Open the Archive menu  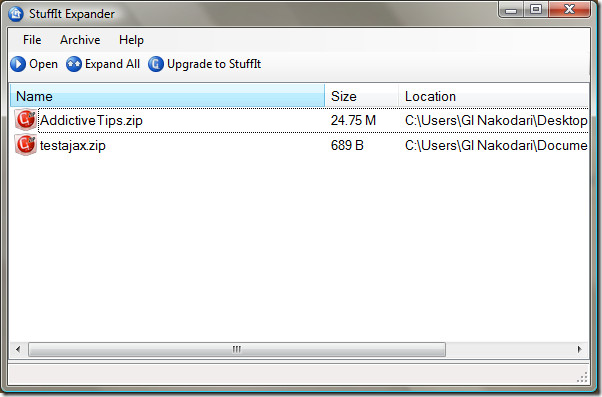[80, 40]
